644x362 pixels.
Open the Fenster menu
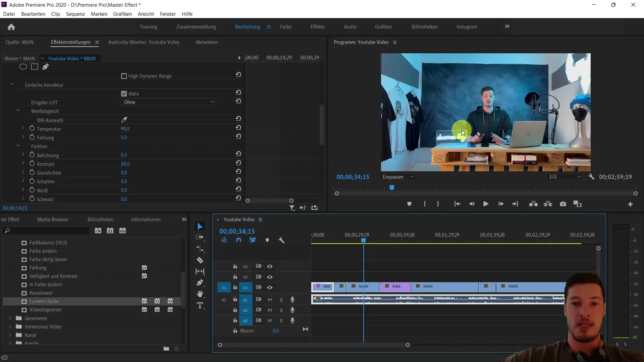(168, 14)
